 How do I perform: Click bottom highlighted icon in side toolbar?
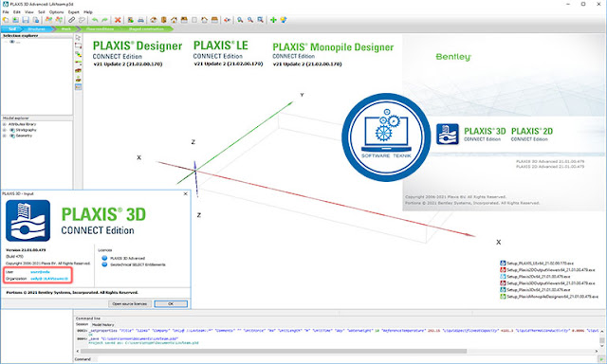pyautogui.click(x=78, y=87)
